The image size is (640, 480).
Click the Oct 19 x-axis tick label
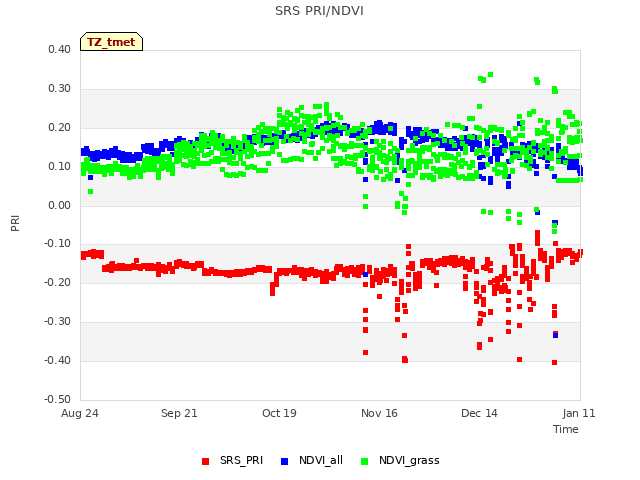point(279,413)
